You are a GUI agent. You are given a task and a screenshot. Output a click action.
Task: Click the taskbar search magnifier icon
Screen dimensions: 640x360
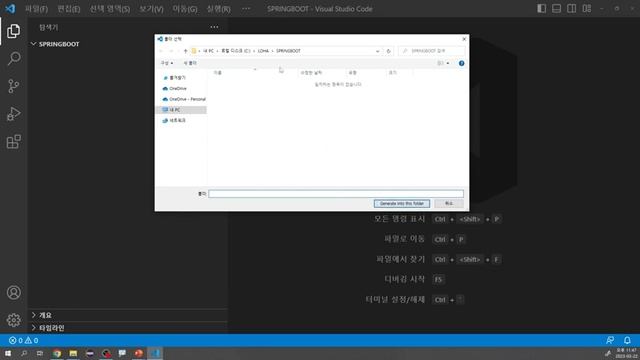24,353
